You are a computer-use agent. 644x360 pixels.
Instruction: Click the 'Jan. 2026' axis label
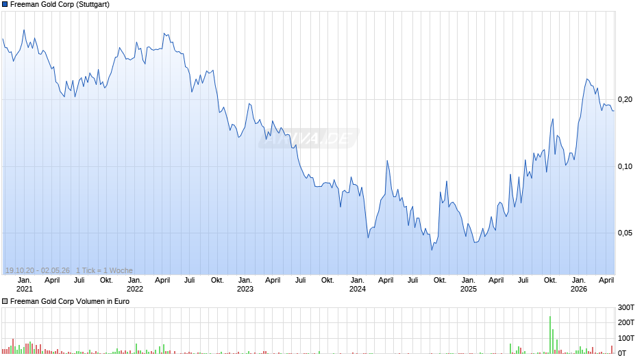coord(579,285)
